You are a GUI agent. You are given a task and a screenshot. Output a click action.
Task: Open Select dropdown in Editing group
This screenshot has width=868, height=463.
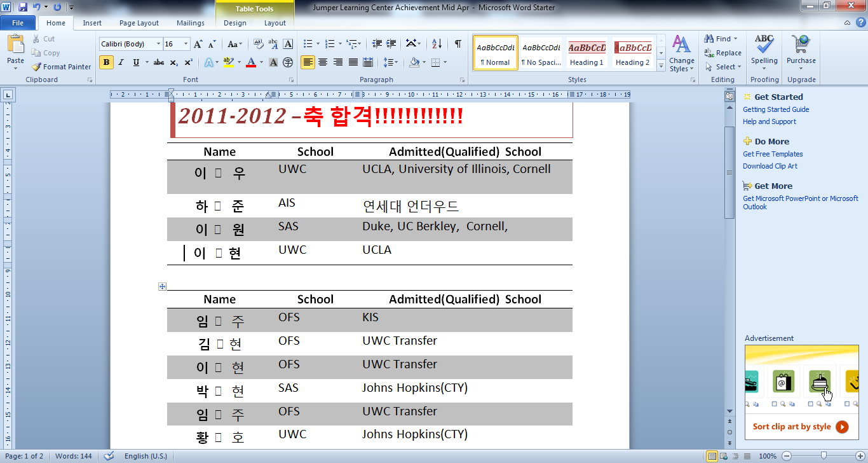point(723,67)
